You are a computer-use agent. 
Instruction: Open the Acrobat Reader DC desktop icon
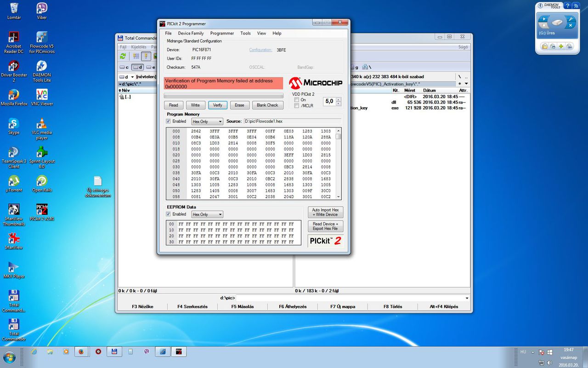14,42
